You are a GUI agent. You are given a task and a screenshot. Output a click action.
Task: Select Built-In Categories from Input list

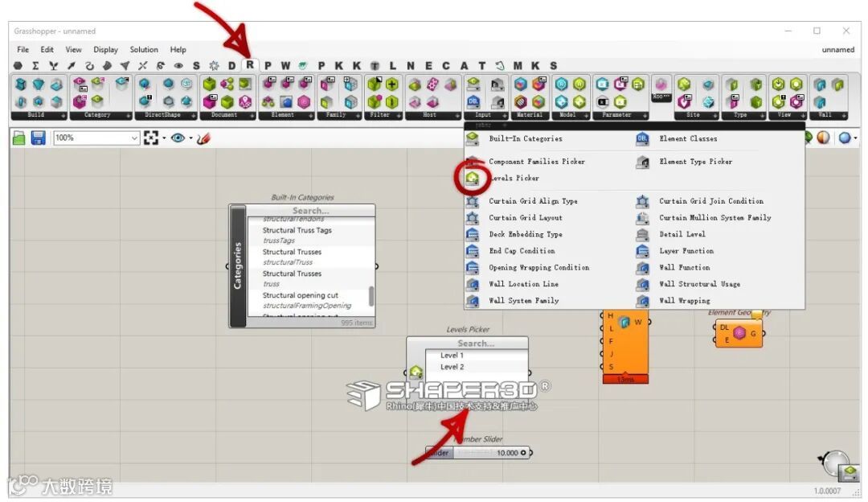526,138
